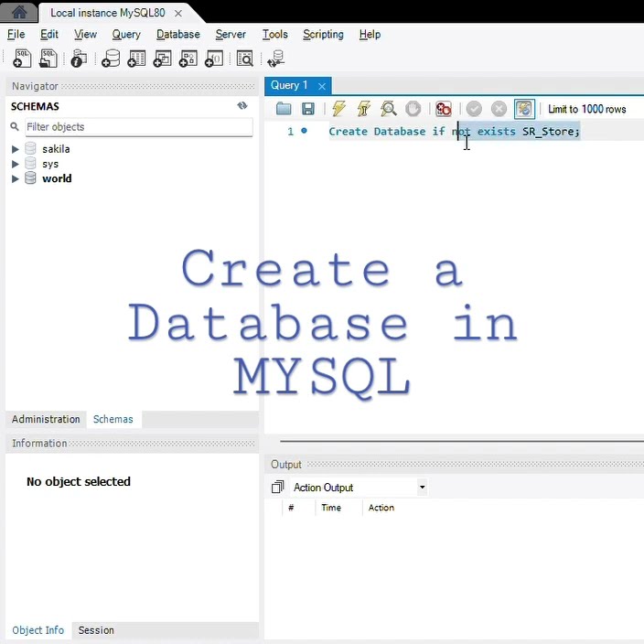
Task: Open the search table data icon
Action: [x=245, y=58]
